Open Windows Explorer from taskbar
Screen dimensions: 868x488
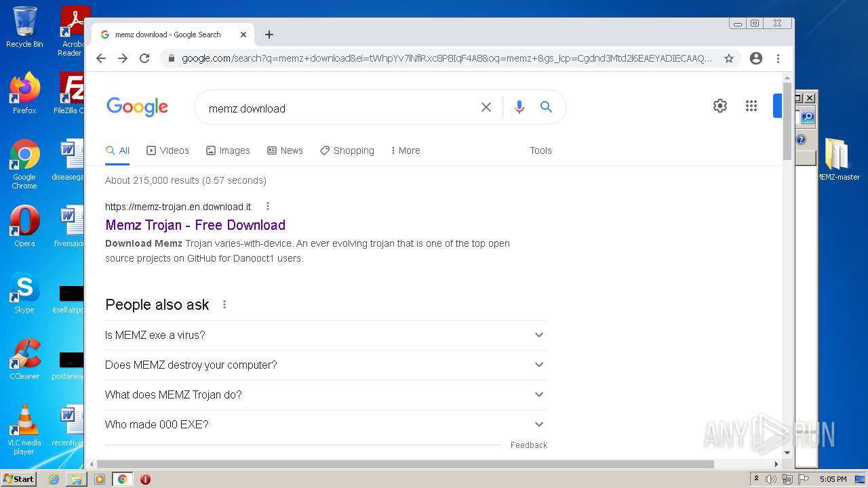76,479
